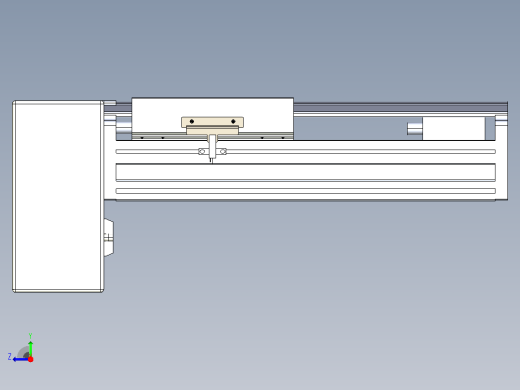Click the blue Z axis arrow

(x=21, y=359)
